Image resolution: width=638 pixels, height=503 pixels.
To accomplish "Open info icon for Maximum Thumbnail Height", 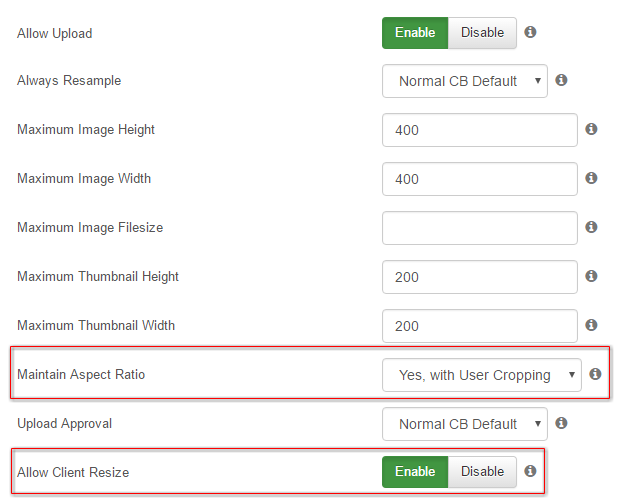I will [591, 276].
